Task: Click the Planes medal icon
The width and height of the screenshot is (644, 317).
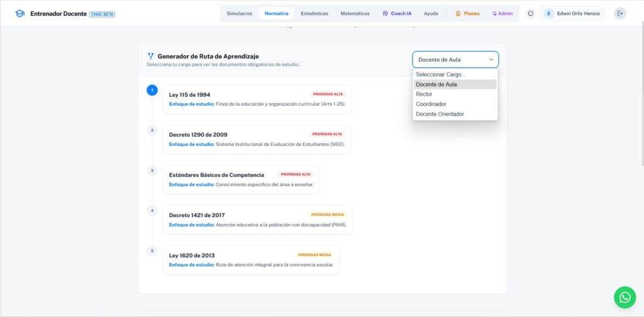Action: click(458, 13)
